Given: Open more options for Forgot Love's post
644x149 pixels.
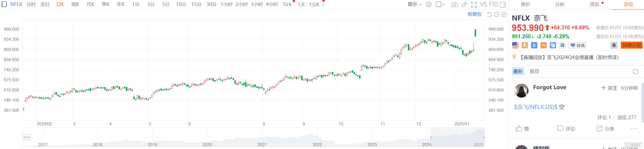Looking at the screenshot, I should [x=634, y=129].
